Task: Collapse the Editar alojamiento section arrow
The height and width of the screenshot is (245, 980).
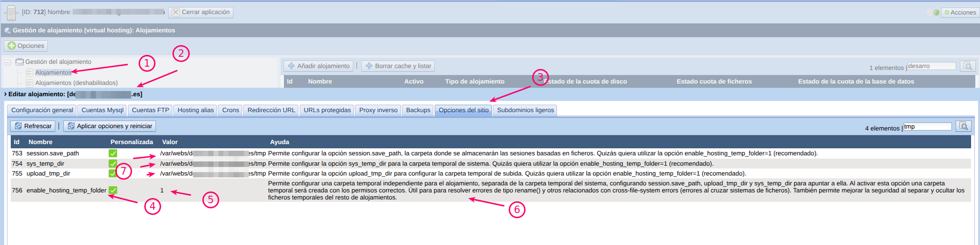Action: (x=5, y=94)
